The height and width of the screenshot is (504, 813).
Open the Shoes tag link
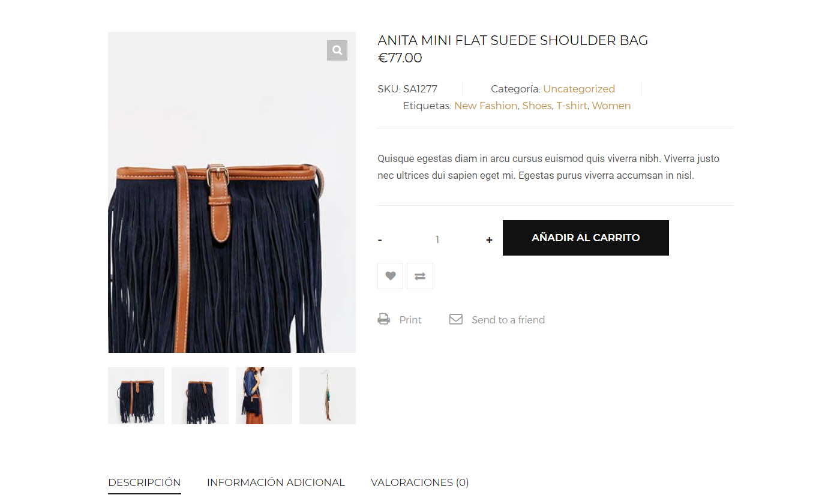point(536,106)
